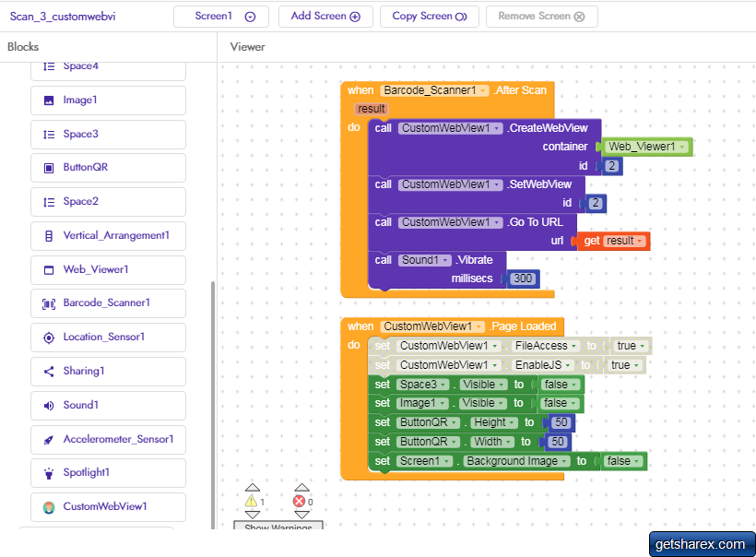
Task: Click the millisecs value 300
Action: [x=523, y=278]
